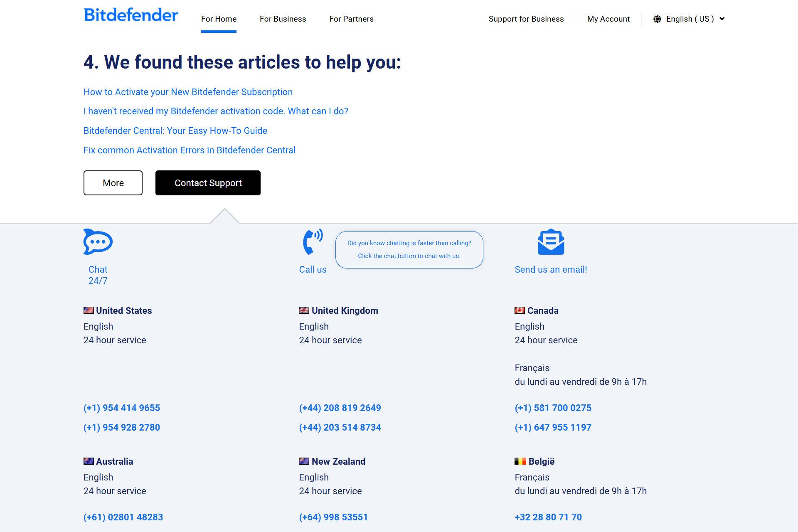This screenshot has height=532, width=798.
Task: Click How to Activate Subscription article link
Action: pyautogui.click(x=188, y=91)
